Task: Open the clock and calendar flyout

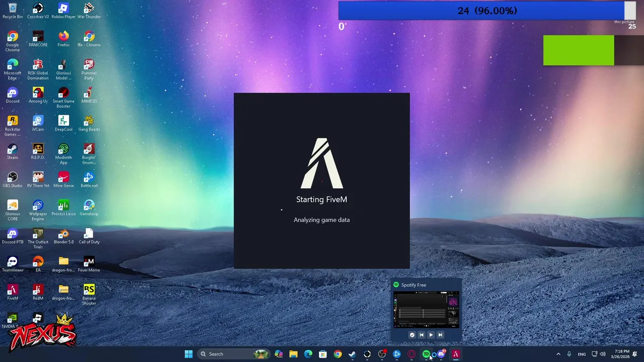Action: click(621, 354)
